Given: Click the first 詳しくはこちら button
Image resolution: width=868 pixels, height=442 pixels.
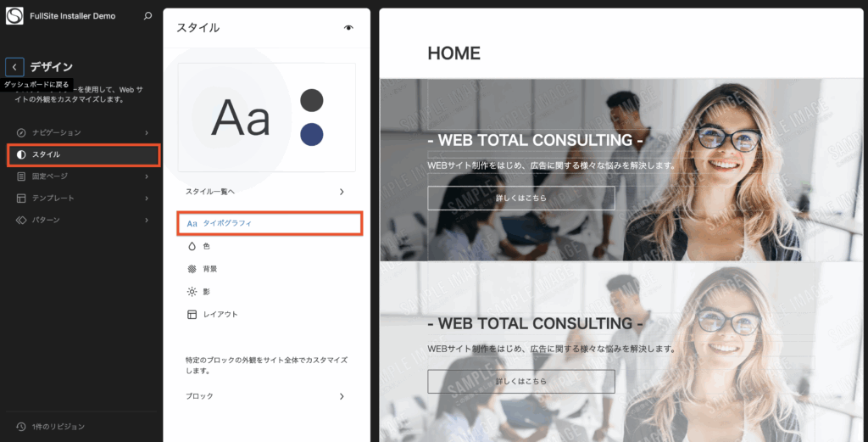Looking at the screenshot, I should click(x=521, y=198).
